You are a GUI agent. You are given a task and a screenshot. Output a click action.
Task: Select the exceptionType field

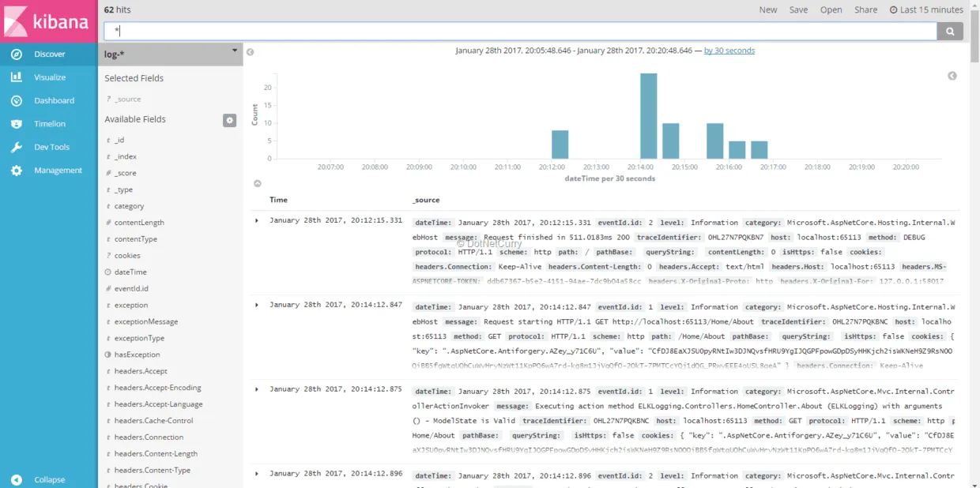click(x=140, y=338)
